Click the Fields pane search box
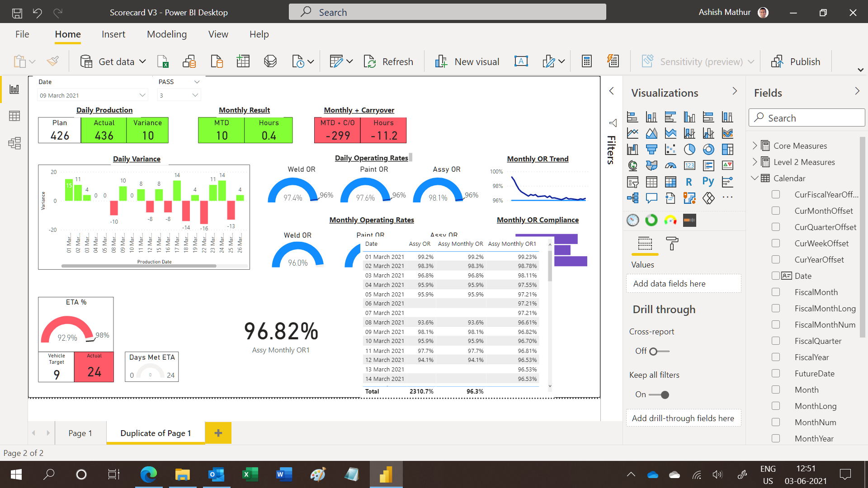Viewport: 868px width, 488px height. point(807,118)
